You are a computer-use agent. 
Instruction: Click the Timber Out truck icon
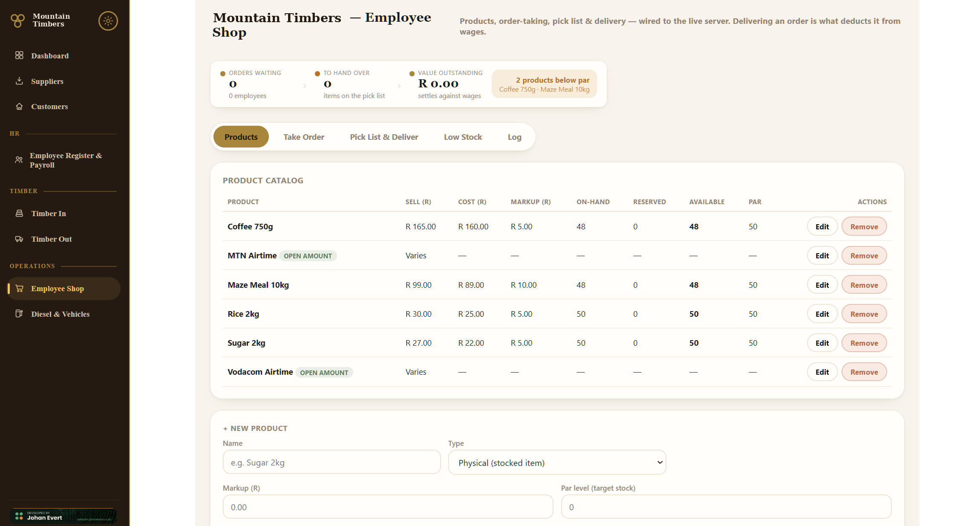pyautogui.click(x=19, y=239)
